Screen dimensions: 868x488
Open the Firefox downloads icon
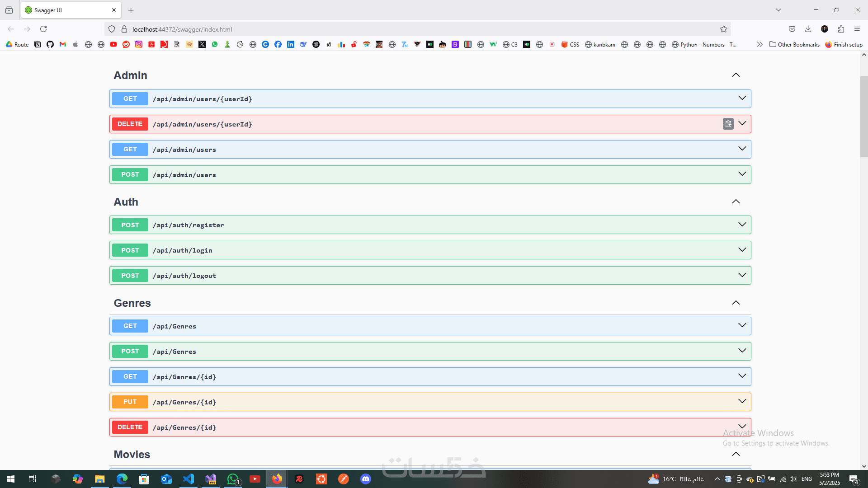(x=808, y=29)
